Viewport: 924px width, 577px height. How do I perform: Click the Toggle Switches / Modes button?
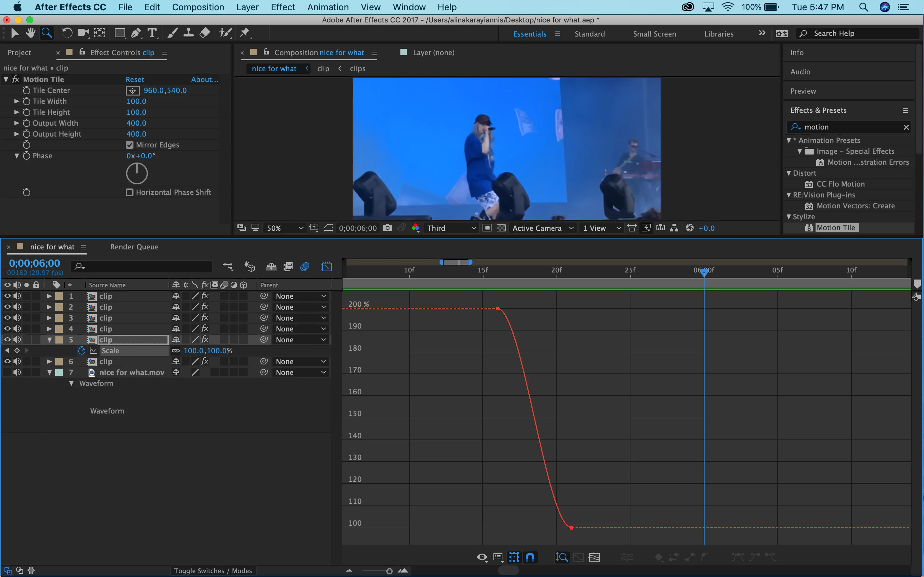pos(213,571)
